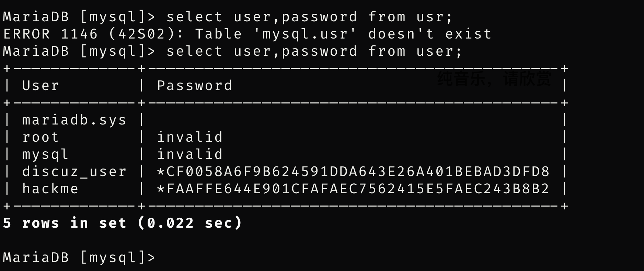Click the discuz_user password hash starting *CF0058
The height and width of the screenshot is (271, 644).
tap(353, 172)
